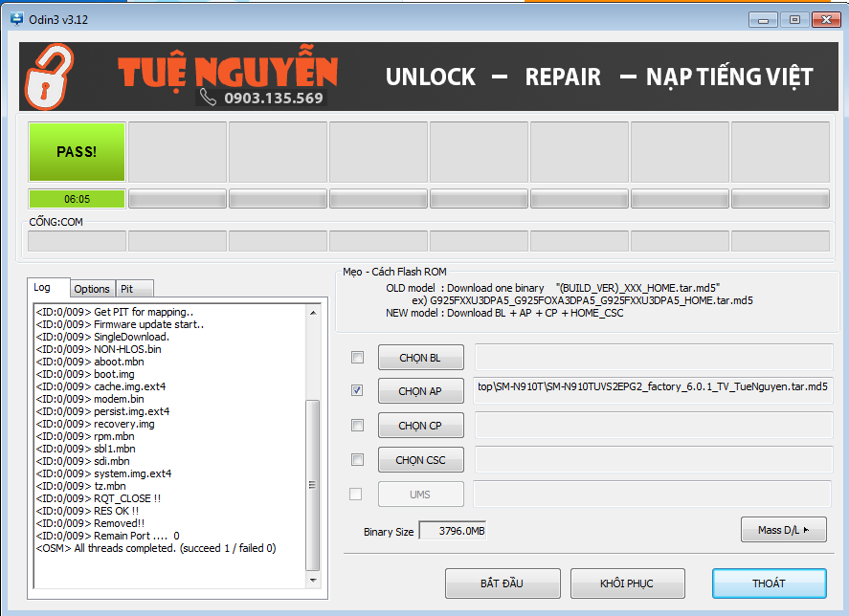Click the phone icon beside 0903.135.569
The image size is (849, 616).
tap(208, 97)
